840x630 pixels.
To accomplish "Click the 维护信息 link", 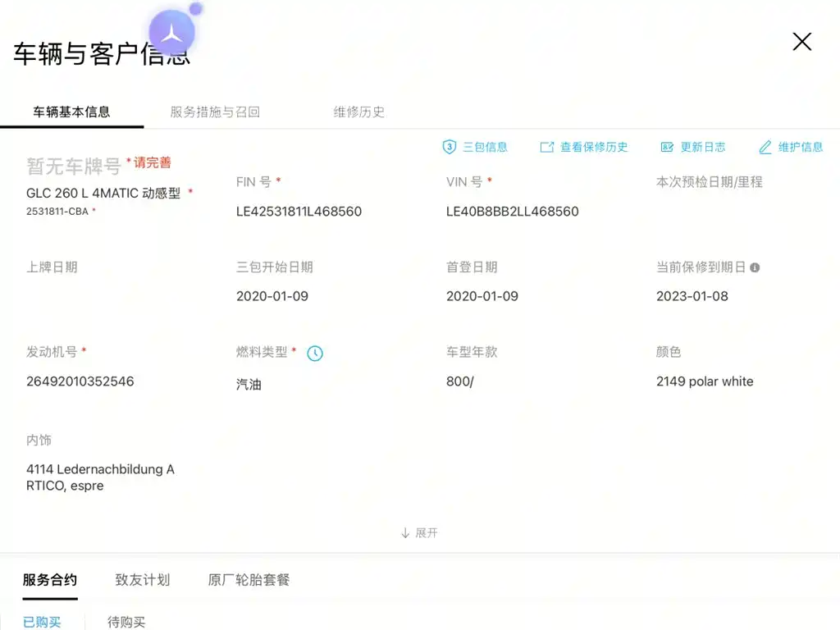I will pyautogui.click(x=801, y=147).
